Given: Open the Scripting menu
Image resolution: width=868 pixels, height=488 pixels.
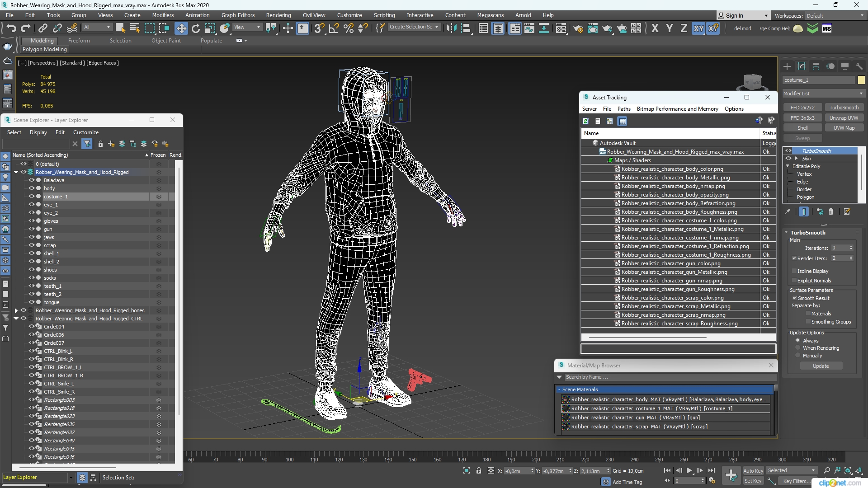Looking at the screenshot, I should (x=384, y=15).
